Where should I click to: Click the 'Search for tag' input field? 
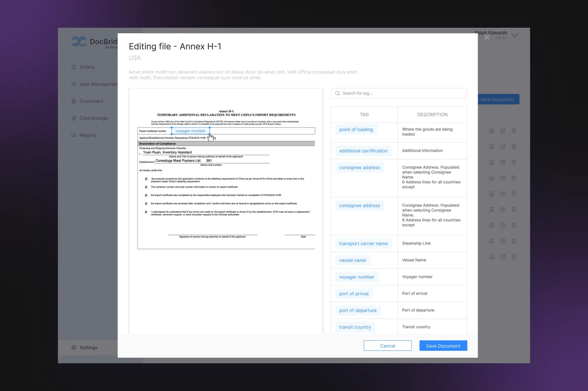402,93
